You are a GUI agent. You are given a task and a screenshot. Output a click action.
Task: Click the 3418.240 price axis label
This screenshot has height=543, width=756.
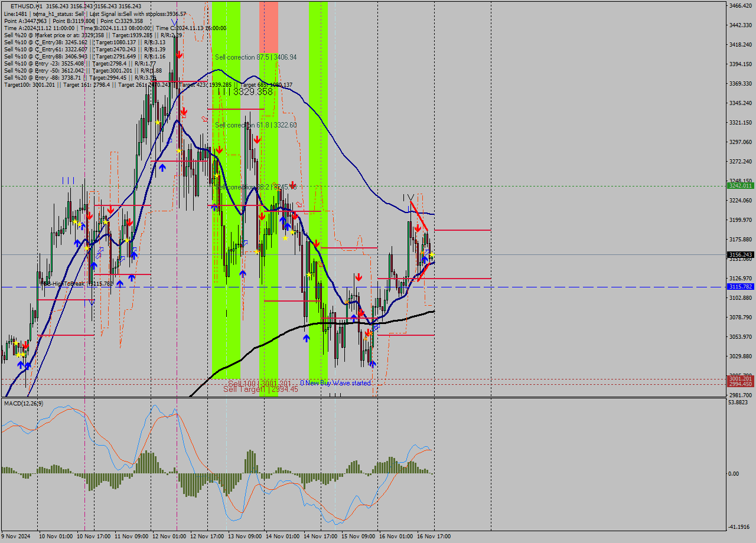coord(740,44)
